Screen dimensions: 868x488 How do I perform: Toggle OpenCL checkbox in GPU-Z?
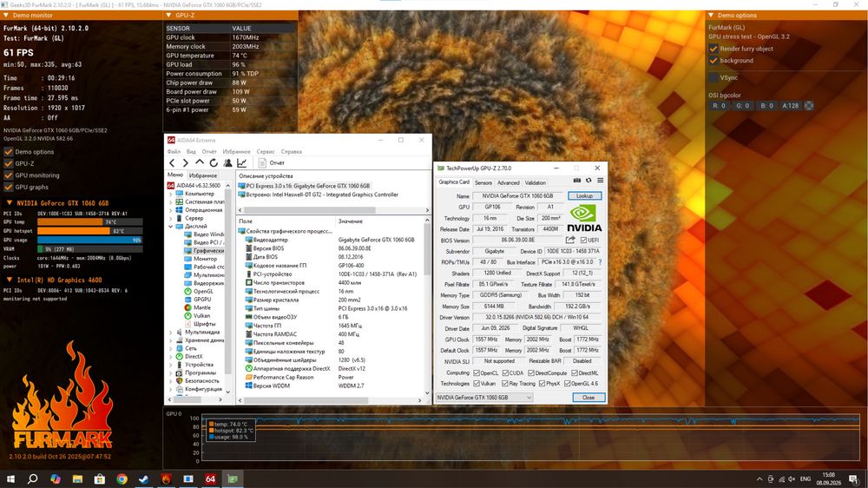point(477,373)
